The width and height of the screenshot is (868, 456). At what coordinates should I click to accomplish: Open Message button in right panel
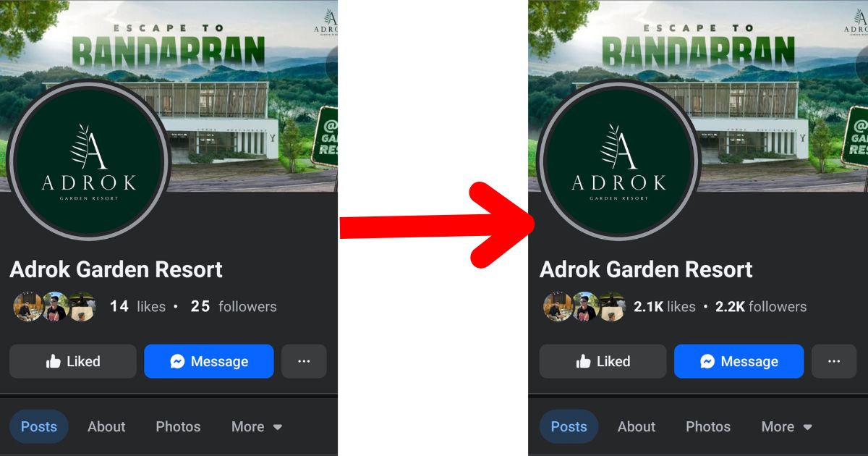(x=739, y=361)
